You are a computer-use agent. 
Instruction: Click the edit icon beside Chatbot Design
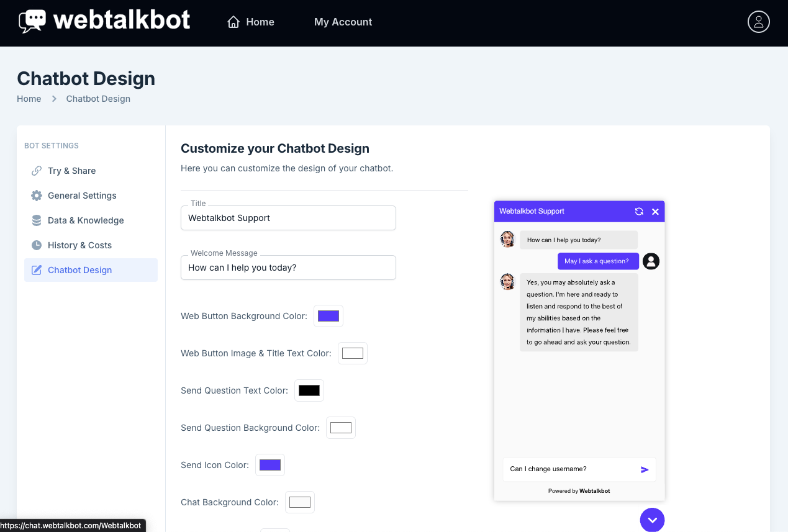[37, 270]
